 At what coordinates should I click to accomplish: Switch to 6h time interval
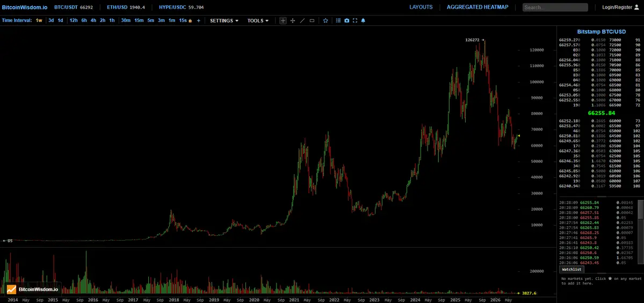(x=84, y=20)
